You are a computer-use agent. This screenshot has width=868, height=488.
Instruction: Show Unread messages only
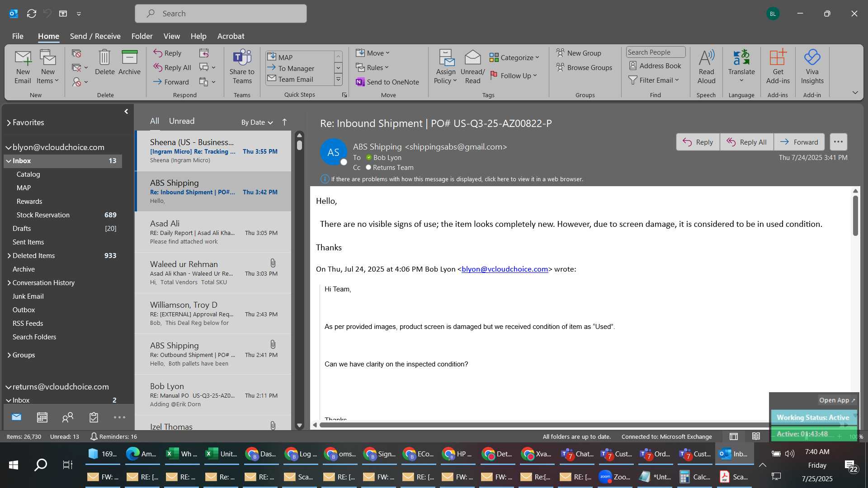tap(182, 121)
